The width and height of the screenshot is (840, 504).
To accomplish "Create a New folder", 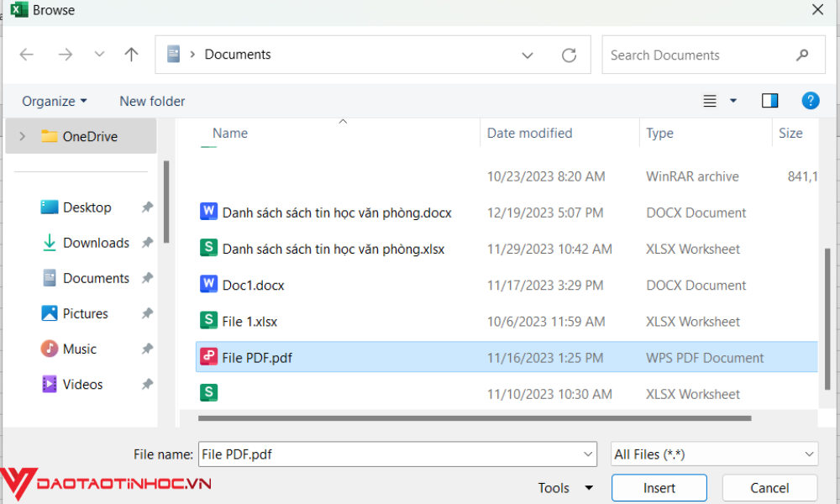I will click(152, 101).
